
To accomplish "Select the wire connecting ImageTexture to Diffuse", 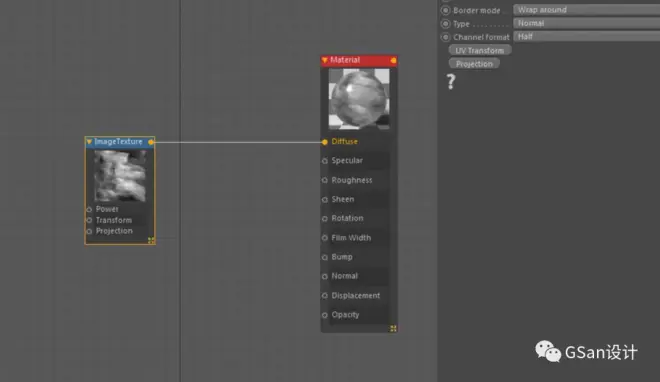I will (238, 142).
